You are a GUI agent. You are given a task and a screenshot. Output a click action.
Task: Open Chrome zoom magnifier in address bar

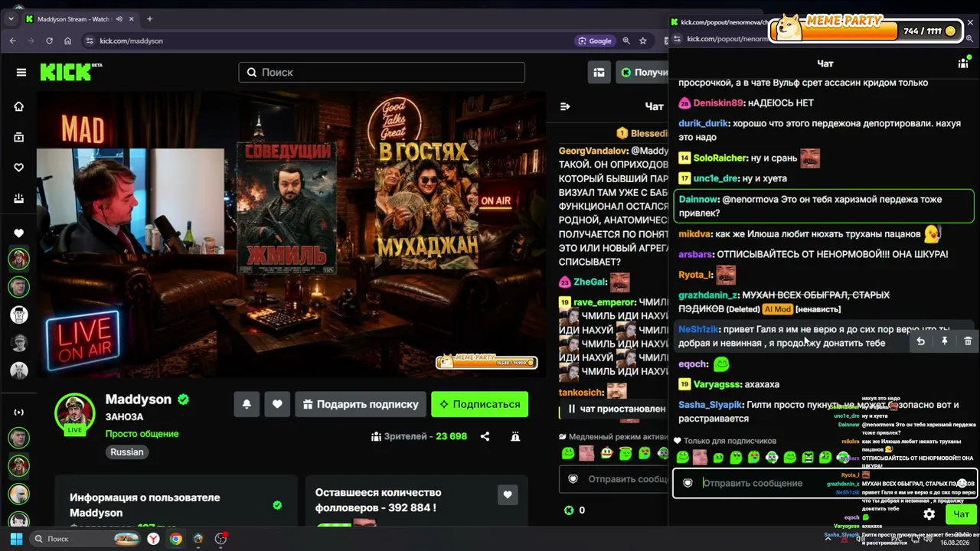coord(626,41)
